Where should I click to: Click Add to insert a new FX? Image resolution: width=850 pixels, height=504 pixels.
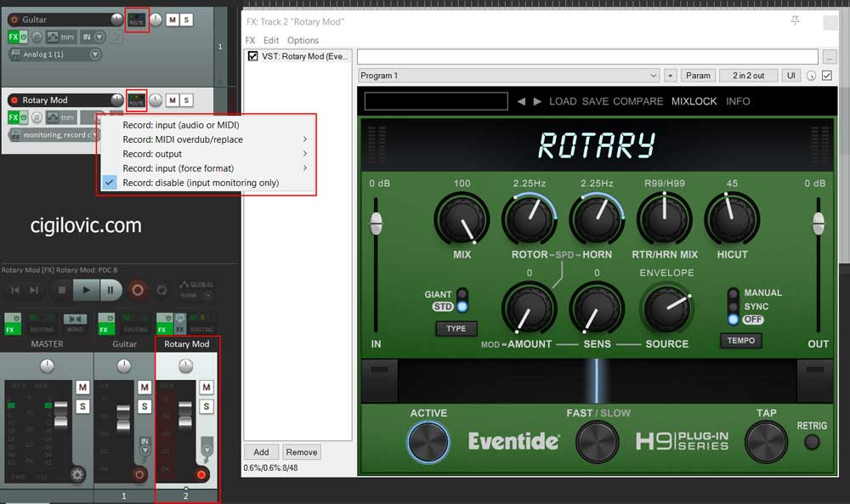[x=261, y=451]
